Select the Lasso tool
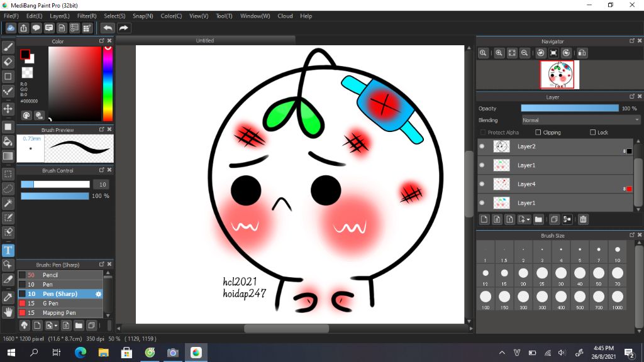The height and width of the screenshot is (362, 644). (8, 189)
